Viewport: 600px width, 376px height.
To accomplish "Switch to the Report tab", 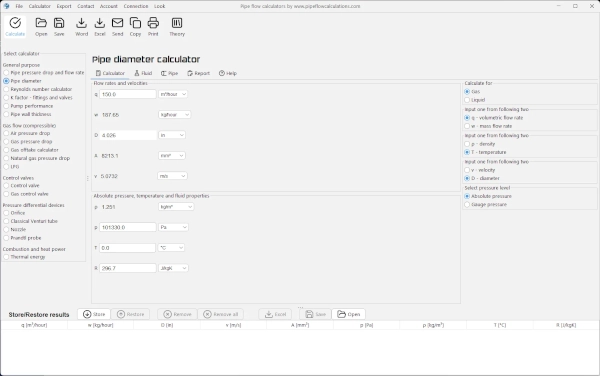I will pos(198,73).
